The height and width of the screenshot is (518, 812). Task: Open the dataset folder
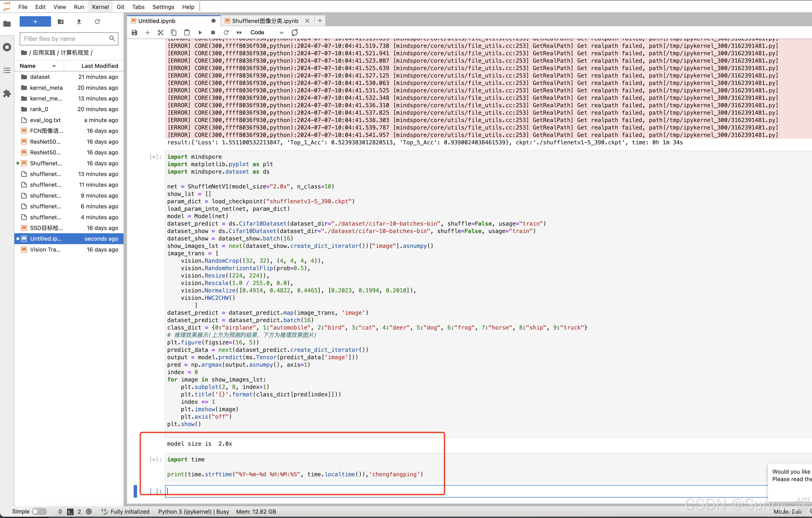click(x=69, y=77)
